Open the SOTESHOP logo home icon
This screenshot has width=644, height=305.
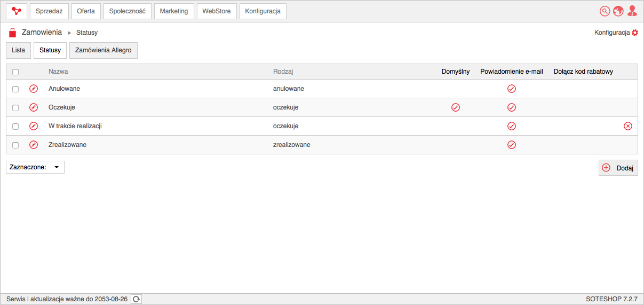[17, 11]
